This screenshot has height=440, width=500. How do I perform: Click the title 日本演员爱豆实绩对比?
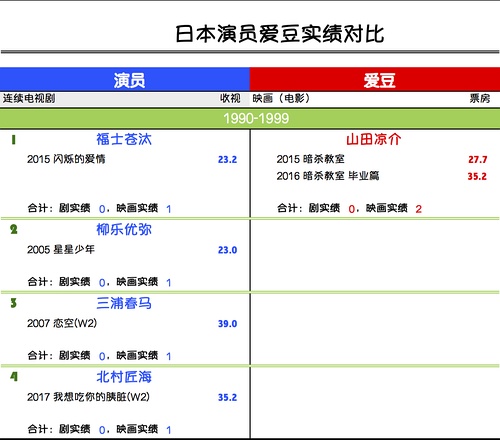tap(280, 34)
